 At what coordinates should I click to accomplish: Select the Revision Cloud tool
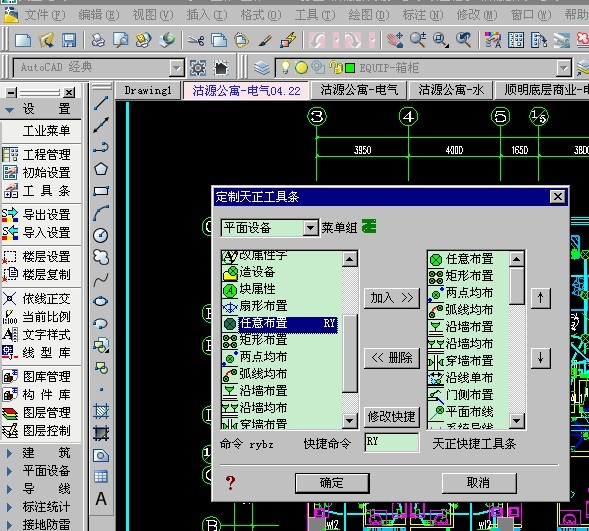[x=101, y=257]
